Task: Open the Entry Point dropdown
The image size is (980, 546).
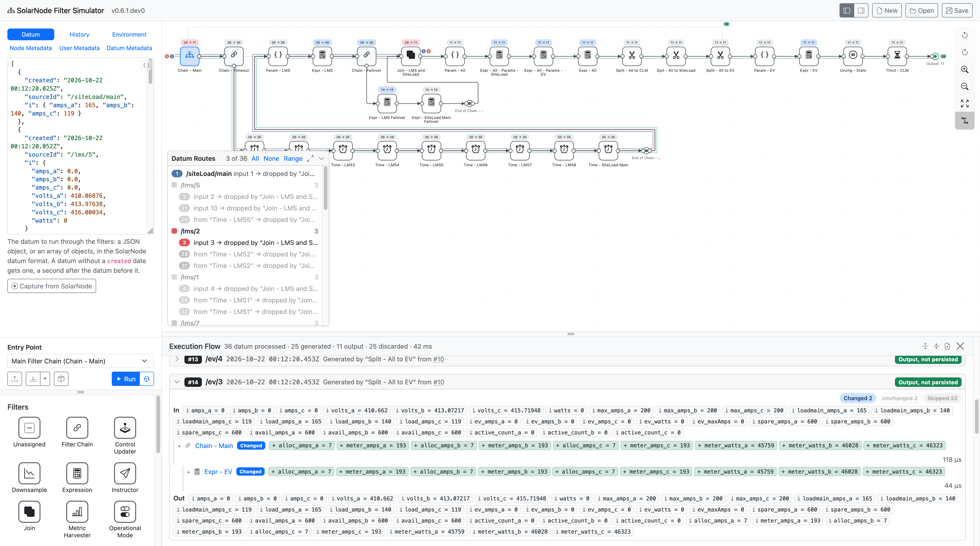Action: click(81, 361)
